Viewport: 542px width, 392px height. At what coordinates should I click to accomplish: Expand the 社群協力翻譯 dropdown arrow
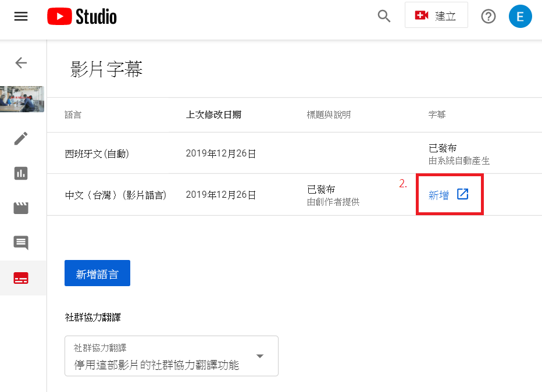[x=260, y=356]
